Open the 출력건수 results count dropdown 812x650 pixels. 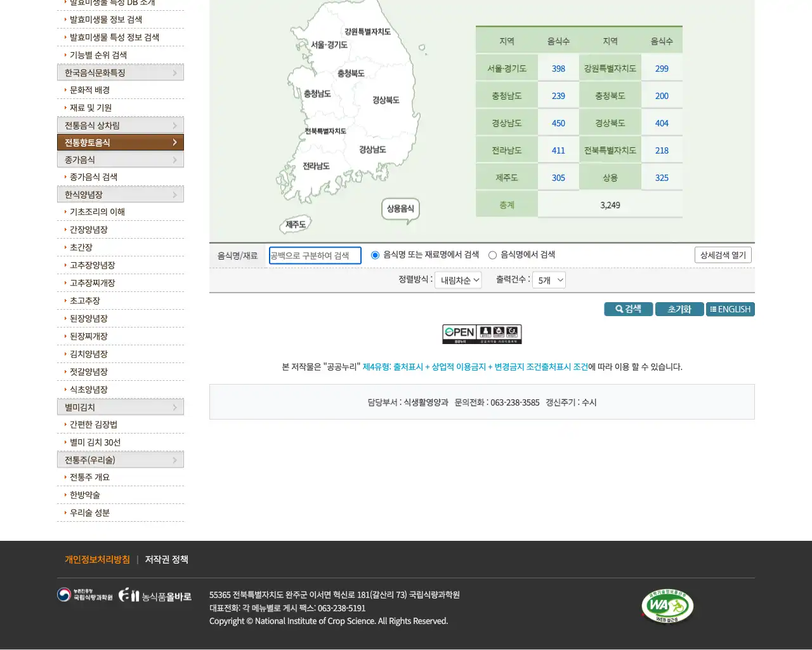(x=549, y=279)
